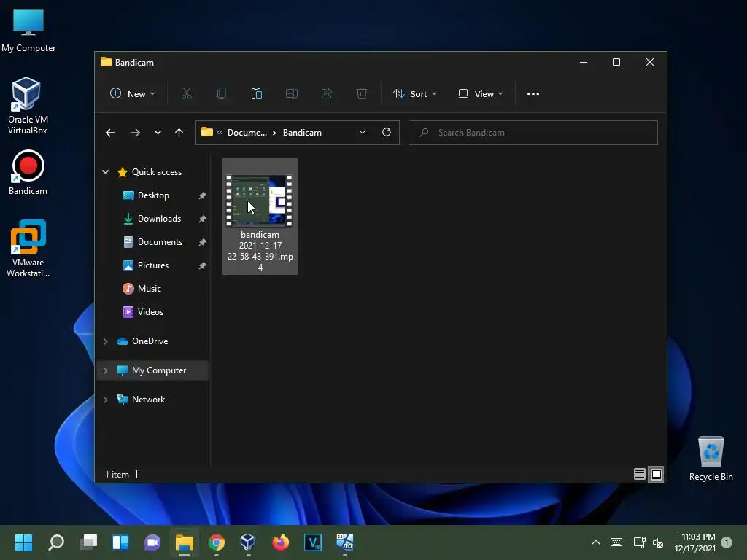747x560 pixels.
Task: Open the Vegas V app in taskbar
Action: pos(312,542)
